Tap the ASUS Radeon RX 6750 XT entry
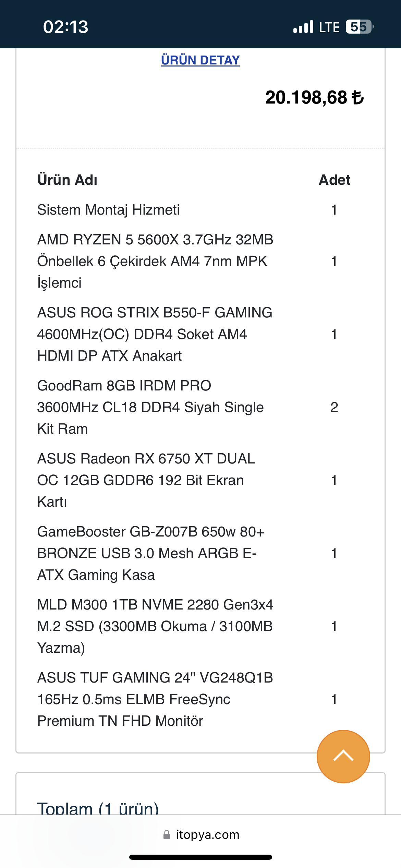This screenshot has width=401, height=868. (x=146, y=480)
